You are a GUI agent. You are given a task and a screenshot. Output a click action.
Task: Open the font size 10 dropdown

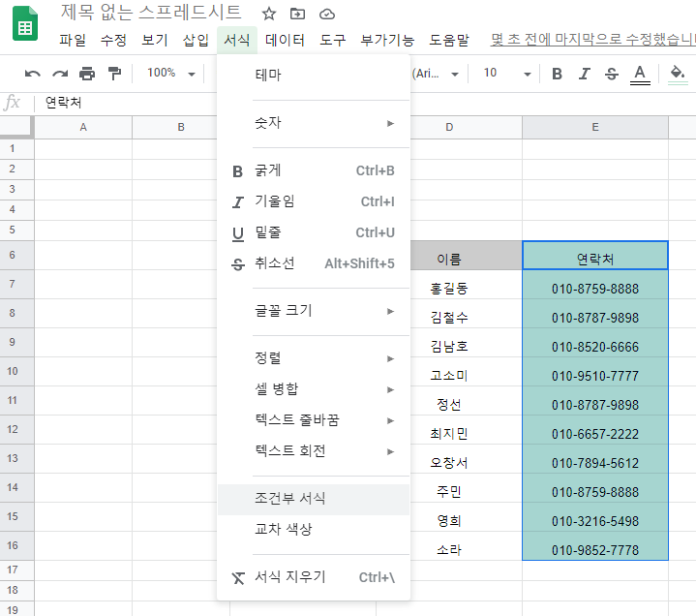506,73
